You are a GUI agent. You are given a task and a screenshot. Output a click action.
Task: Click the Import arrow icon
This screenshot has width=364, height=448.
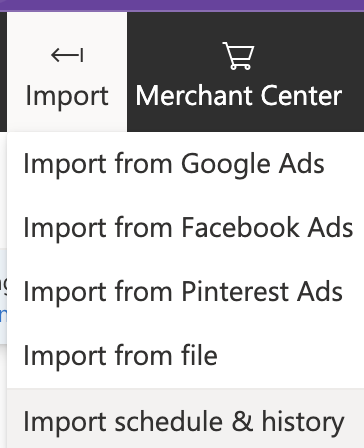[67, 55]
